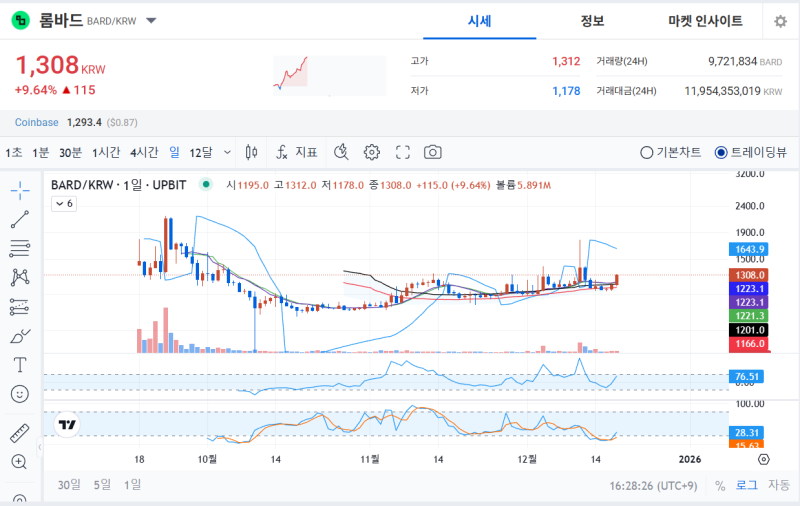This screenshot has width=800, height=506.
Task: Open the Fibonacci retracement tool
Action: (20, 248)
